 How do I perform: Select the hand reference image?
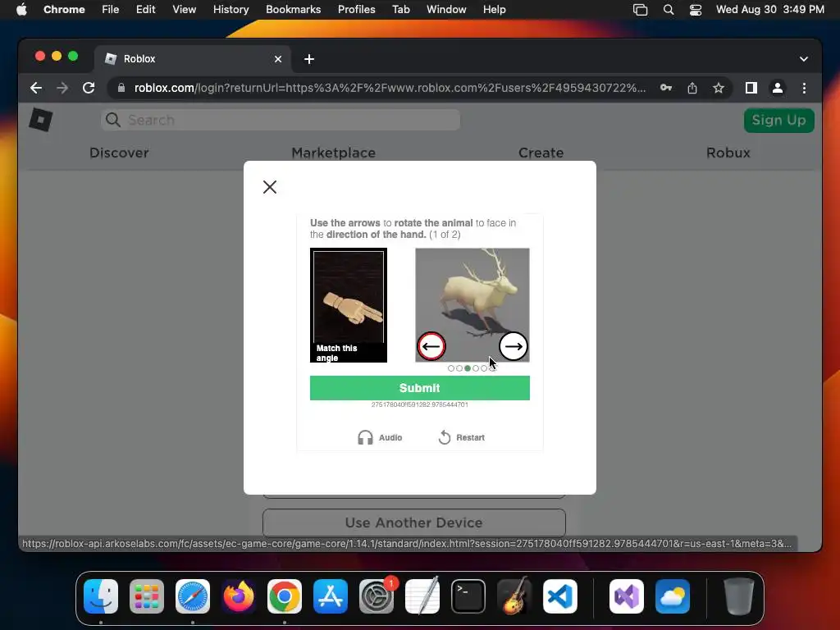click(348, 305)
